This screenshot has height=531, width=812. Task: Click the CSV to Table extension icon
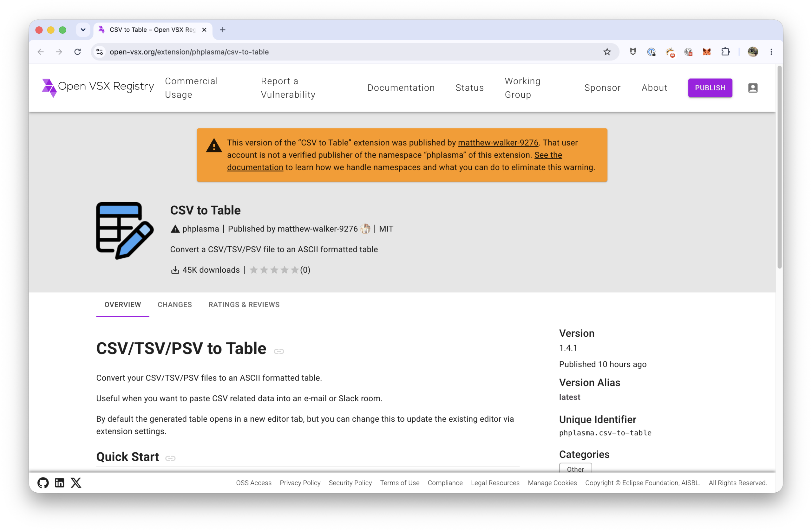click(x=125, y=230)
